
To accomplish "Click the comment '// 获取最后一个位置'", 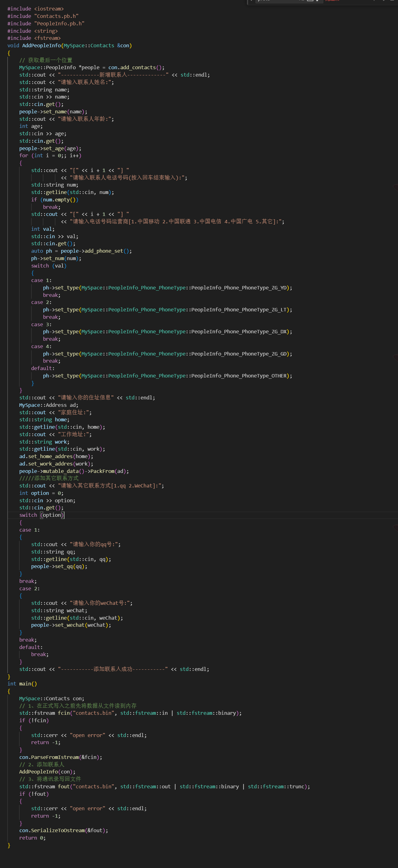I will coord(46,60).
